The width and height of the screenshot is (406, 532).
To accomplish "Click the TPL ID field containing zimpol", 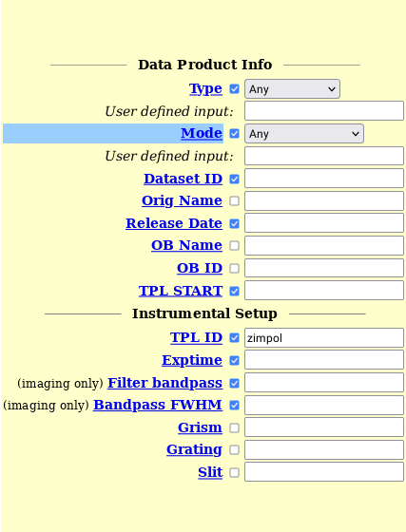I will [324, 337].
